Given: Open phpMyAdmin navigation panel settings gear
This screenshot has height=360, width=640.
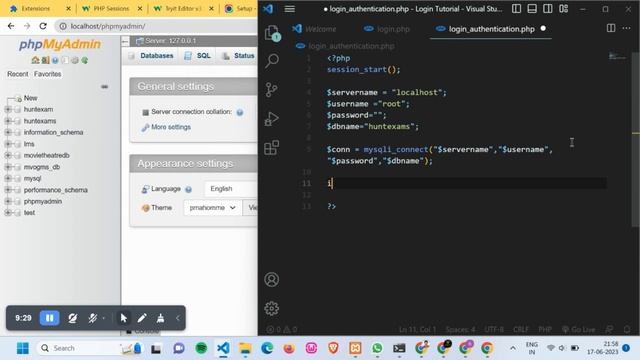Looking at the screenshot, I should coord(75,60).
